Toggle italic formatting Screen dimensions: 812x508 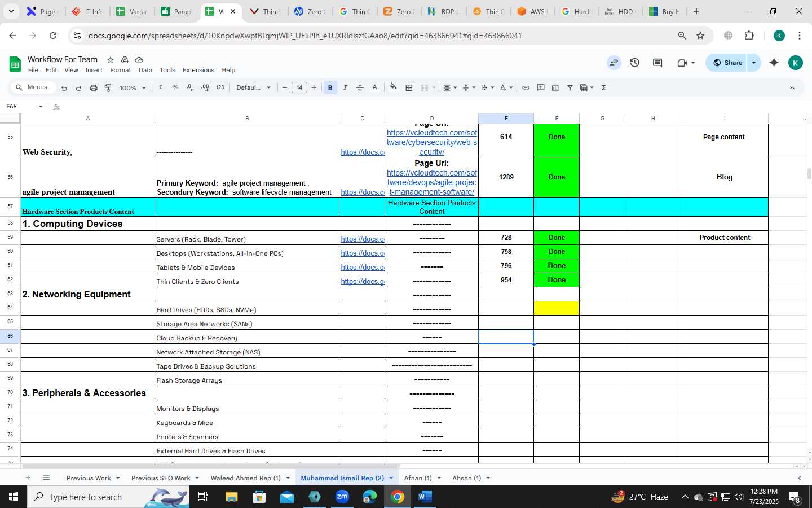pos(345,87)
